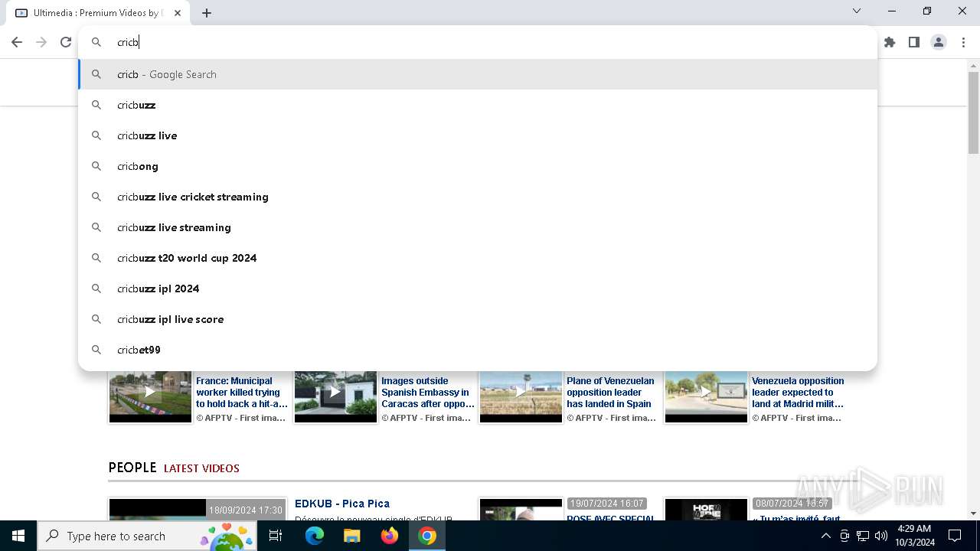Open the Windows Start menu
This screenshot has width=980, height=551.
[18, 536]
